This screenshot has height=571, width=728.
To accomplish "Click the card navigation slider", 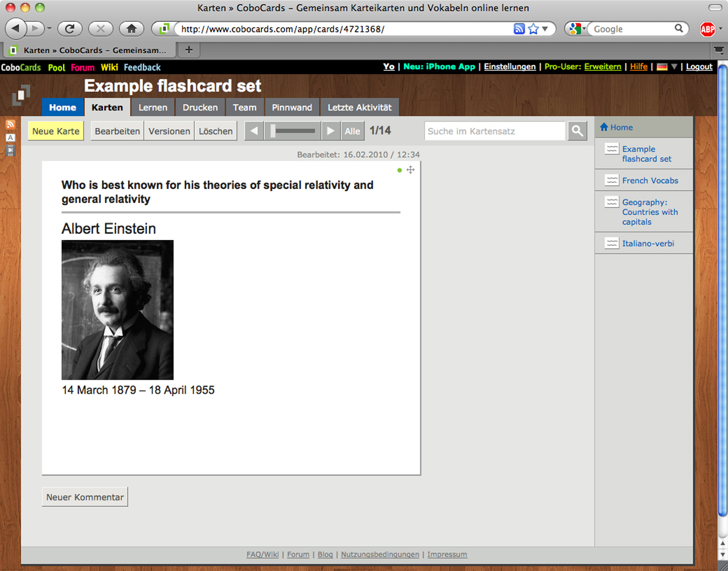I will [293, 131].
